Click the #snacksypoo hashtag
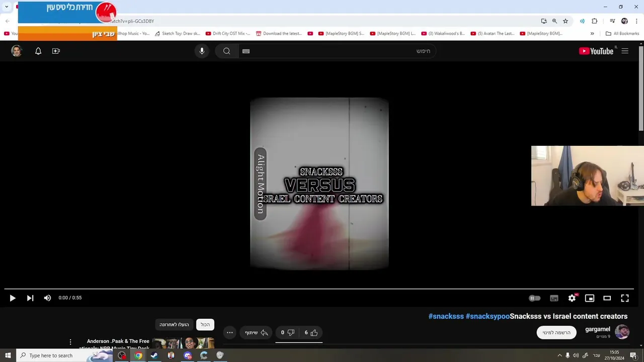 (488, 316)
